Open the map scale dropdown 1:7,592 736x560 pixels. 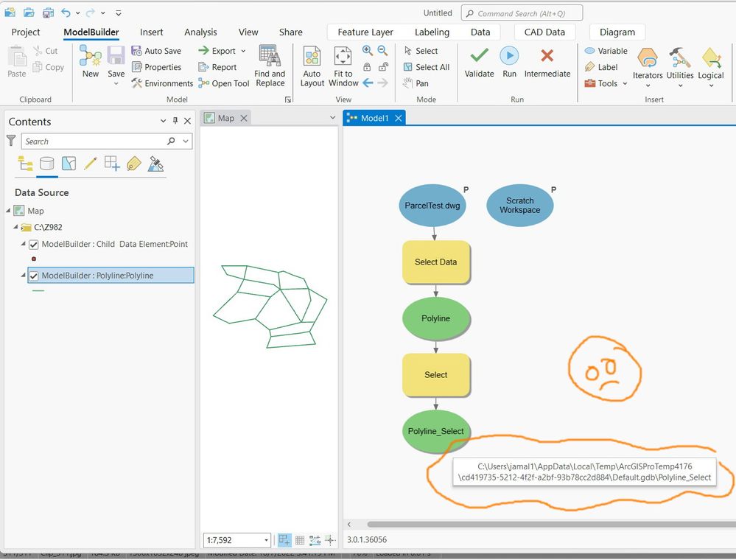266,540
